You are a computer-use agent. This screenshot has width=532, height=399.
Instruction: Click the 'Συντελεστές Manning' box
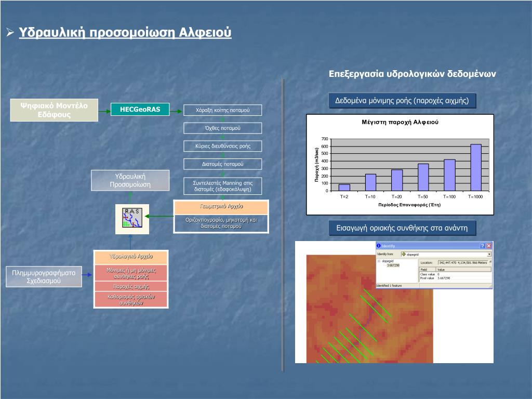222,186
